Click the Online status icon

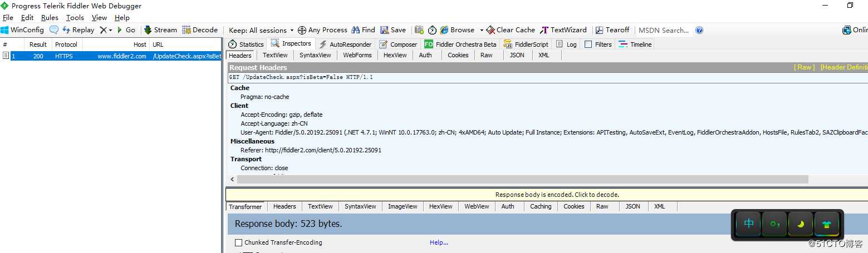[847, 30]
